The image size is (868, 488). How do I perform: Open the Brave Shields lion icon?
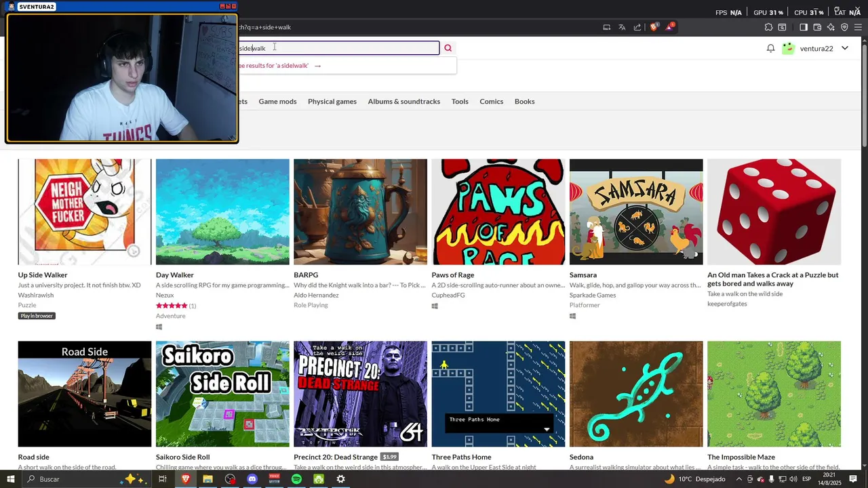(x=654, y=27)
